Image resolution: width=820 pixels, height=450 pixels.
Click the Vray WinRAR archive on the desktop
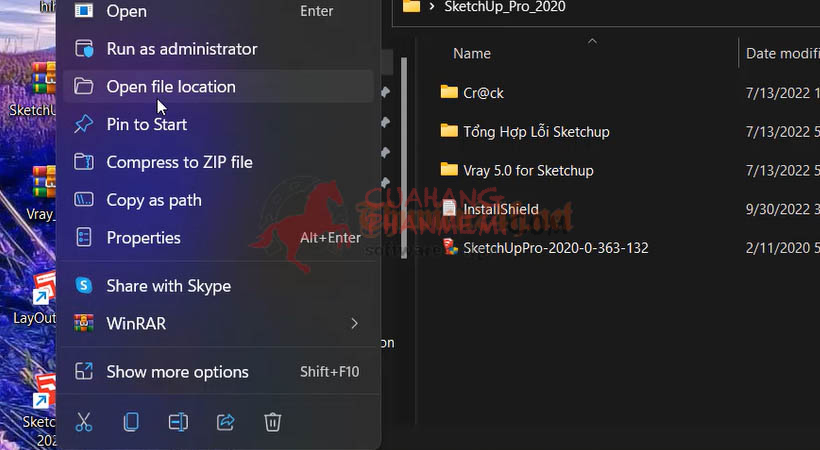pyautogui.click(x=39, y=194)
